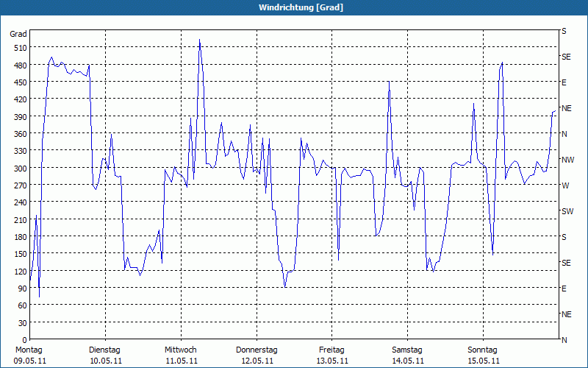Click the NW compass direction label
This screenshot has width=588, height=368.
567,160
